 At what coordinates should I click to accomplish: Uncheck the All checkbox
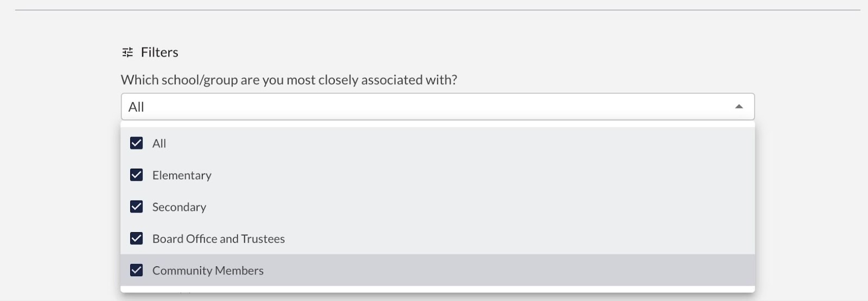click(x=137, y=143)
